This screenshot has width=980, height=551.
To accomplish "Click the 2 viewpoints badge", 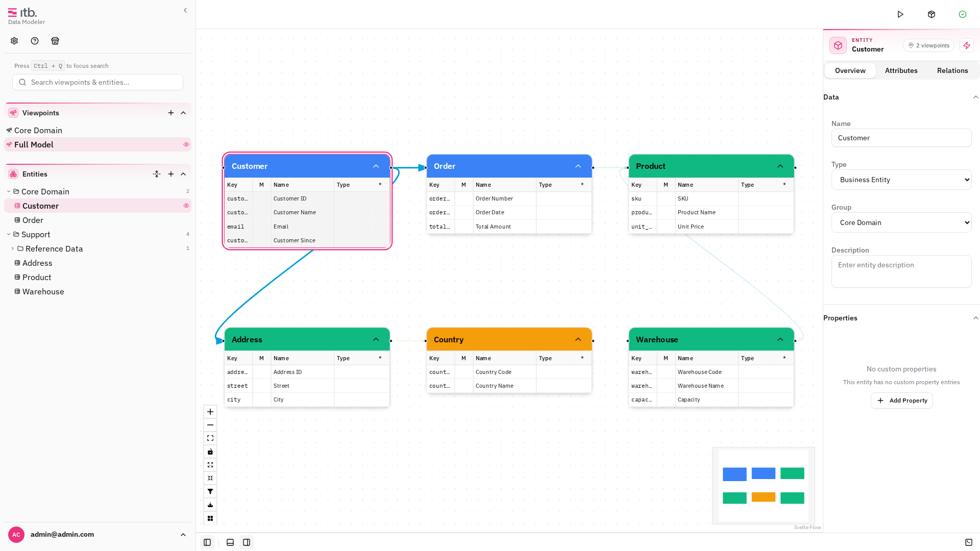I will (x=928, y=45).
